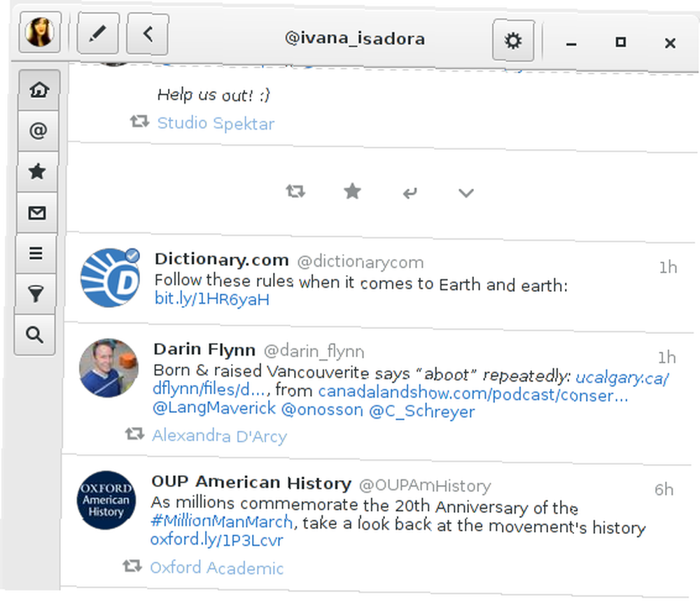Open the Filters funnel page
Image resolution: width=700 pixels, height=604 pixels.
tap(35, 294)
